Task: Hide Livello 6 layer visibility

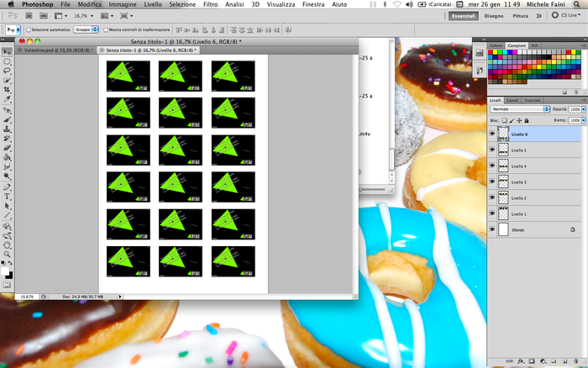Action: (x=492, y=134)
